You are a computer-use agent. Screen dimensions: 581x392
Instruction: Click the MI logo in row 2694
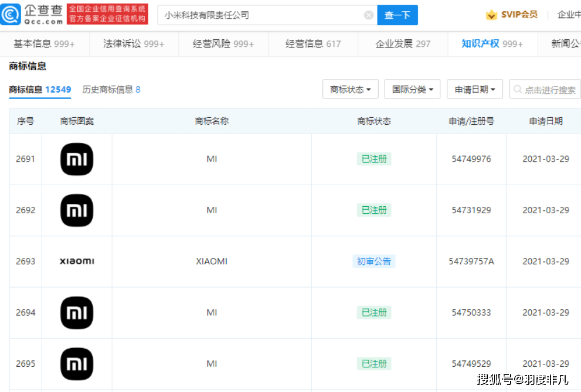76,312
